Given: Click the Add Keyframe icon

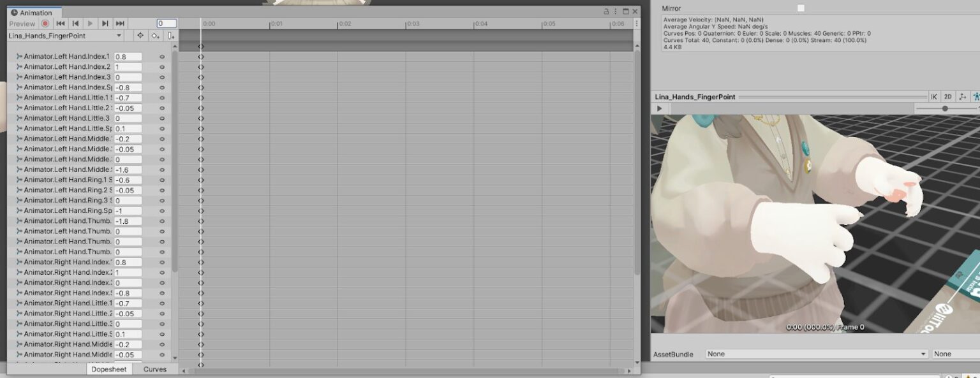Looking at the screenshot, I should [155, 36].
